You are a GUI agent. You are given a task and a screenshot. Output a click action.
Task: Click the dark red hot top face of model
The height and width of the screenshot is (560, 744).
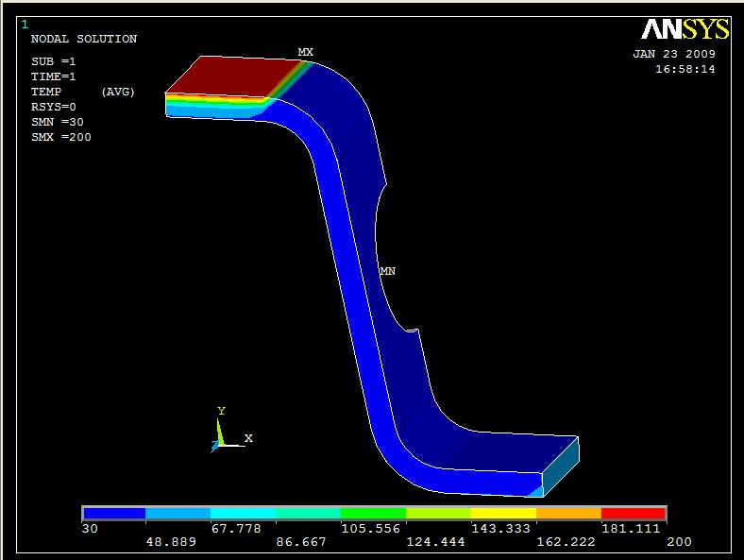click(232, 76)
